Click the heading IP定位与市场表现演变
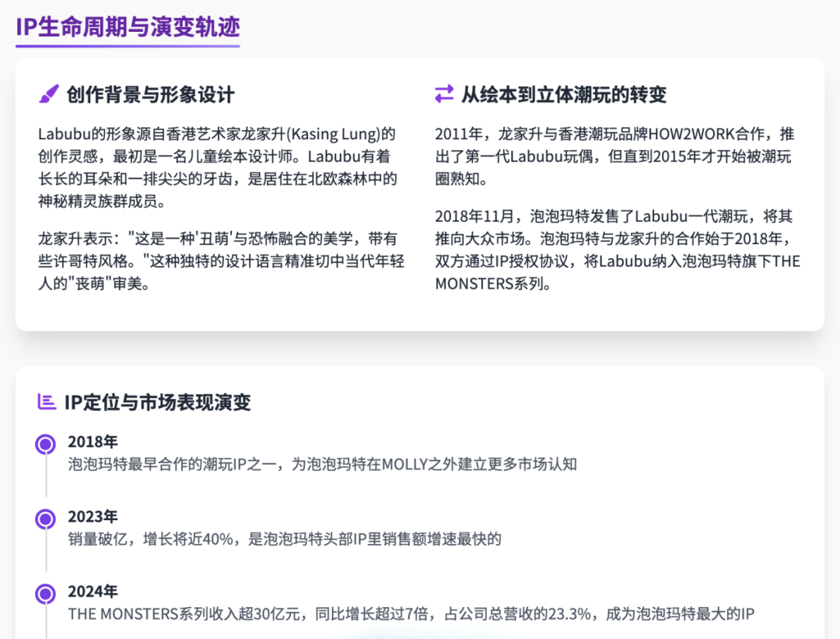The width and height of the screenshot is (840, 639). (x=157, y=402)
